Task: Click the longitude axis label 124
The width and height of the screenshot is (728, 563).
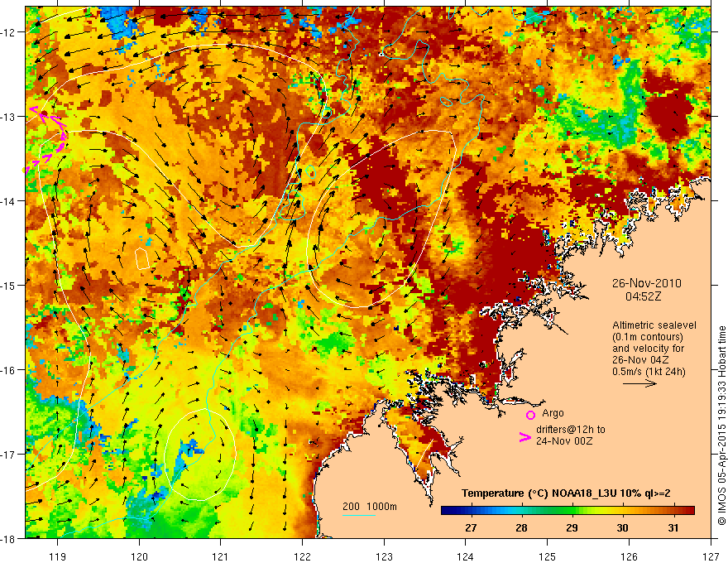Action: pyautogui.click(x=466, y=556)
